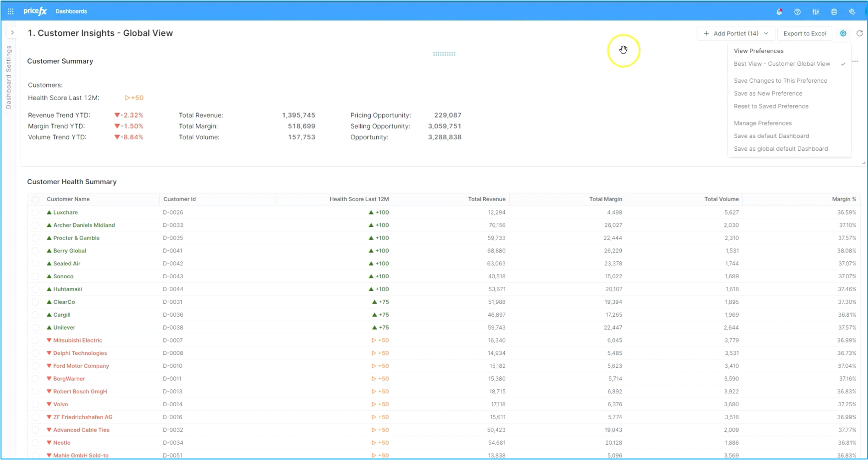Open Manage Preferences
Viewport: 868px width, 460px height.
tap(762, 123)
